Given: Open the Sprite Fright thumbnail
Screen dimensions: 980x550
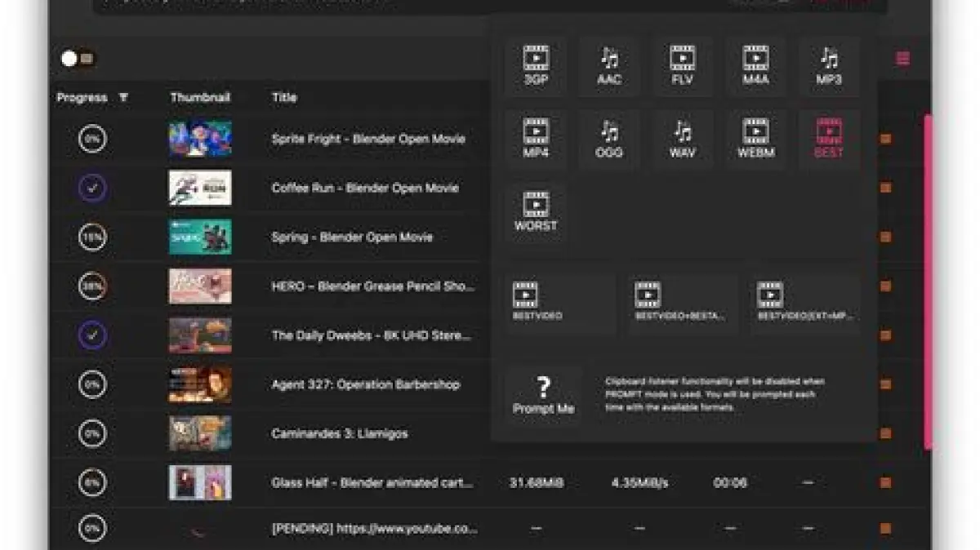Looking at the screenshot, I should tap(200, 139).
